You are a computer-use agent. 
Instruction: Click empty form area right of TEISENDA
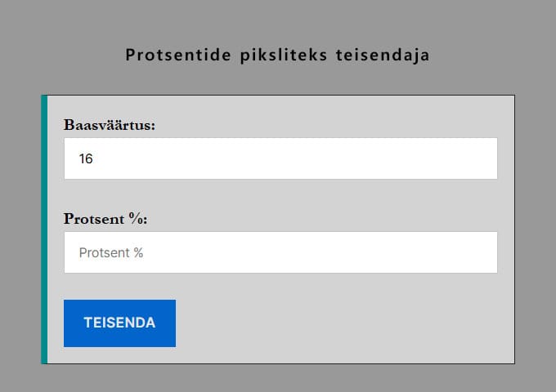click(x=343, y=323)
